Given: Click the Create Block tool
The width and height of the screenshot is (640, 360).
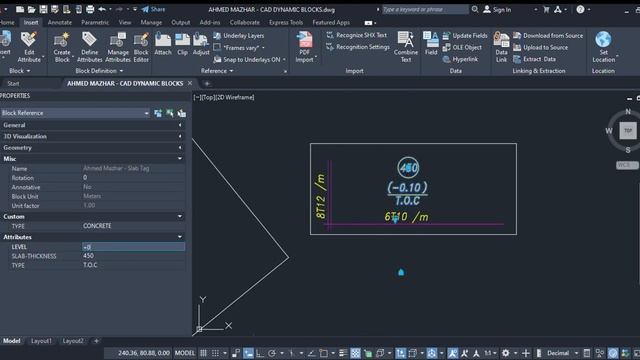Looking at the screenshot, I should 62,47.
